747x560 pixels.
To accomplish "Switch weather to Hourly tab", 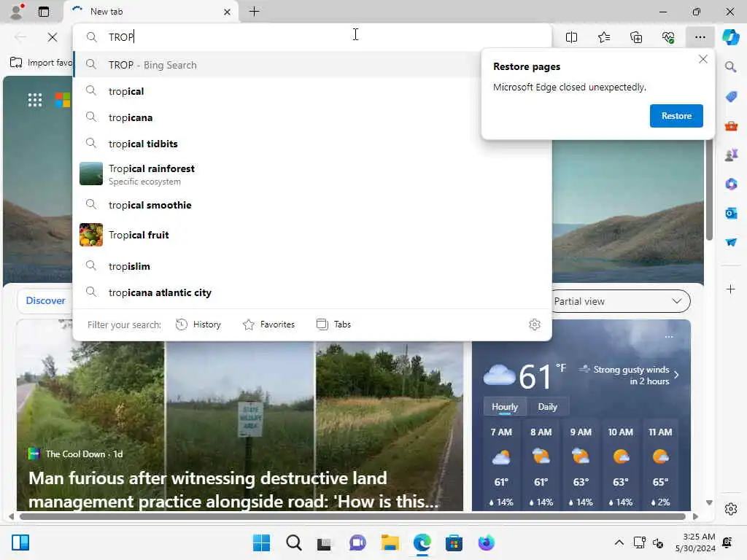I will pyautogui.click(x=505, y=407).
